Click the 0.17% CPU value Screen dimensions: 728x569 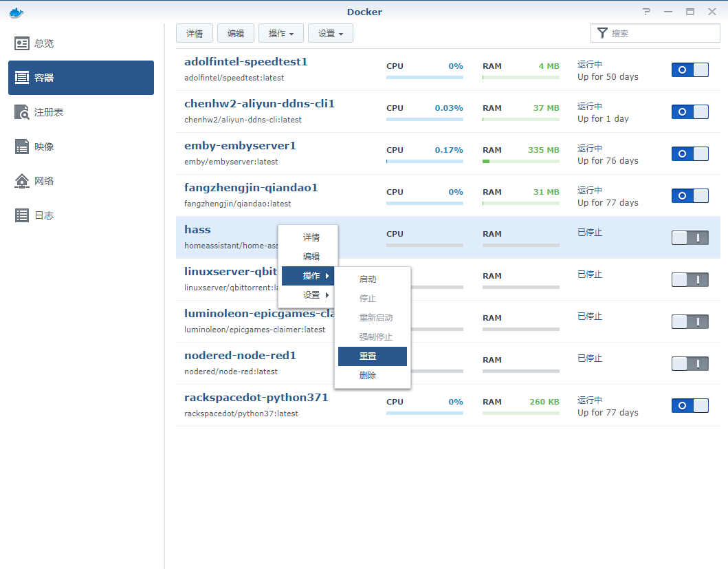(449, 150)
